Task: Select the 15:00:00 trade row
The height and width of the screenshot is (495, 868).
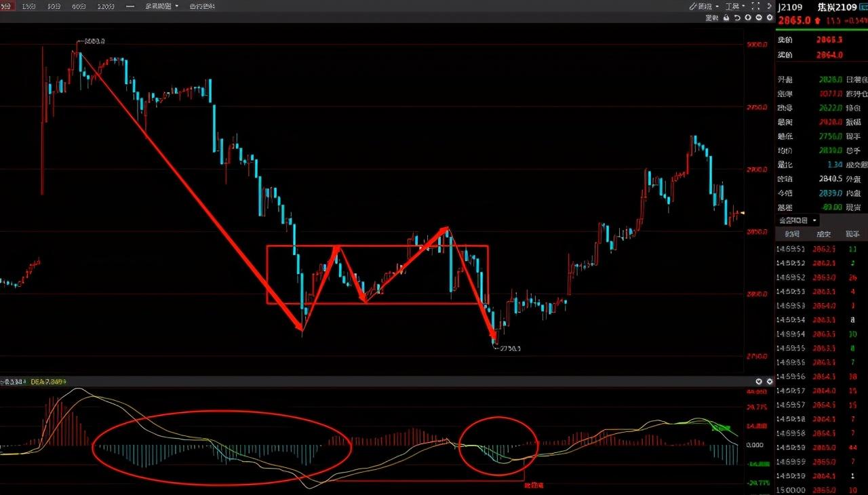Action: (x=821, y=490)
